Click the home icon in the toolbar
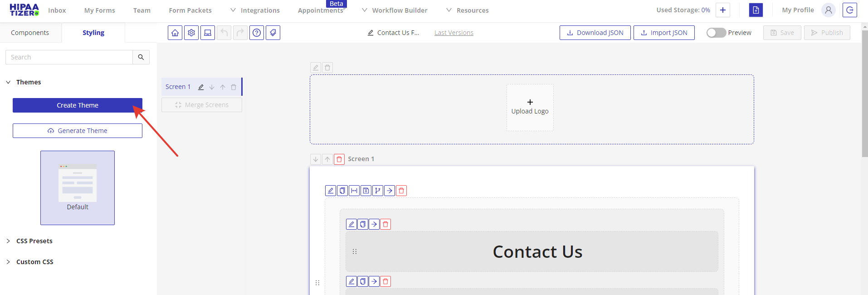This screenshot has height=295, width=868. click(175, 33)
